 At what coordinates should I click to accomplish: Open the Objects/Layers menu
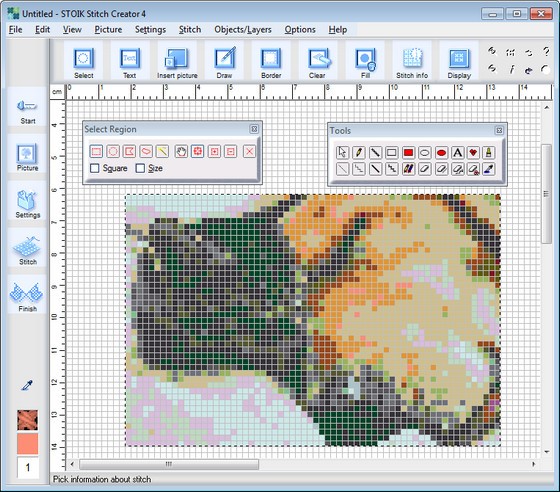243,30
